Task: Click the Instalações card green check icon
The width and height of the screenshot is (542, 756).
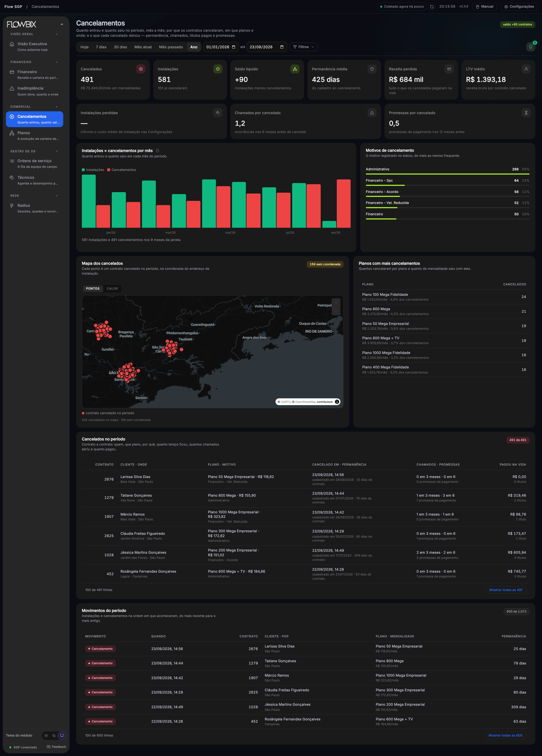Action: 218,69
